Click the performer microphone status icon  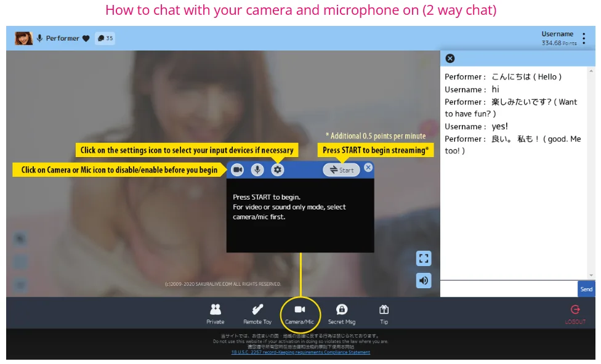click(x=39, y=38)
